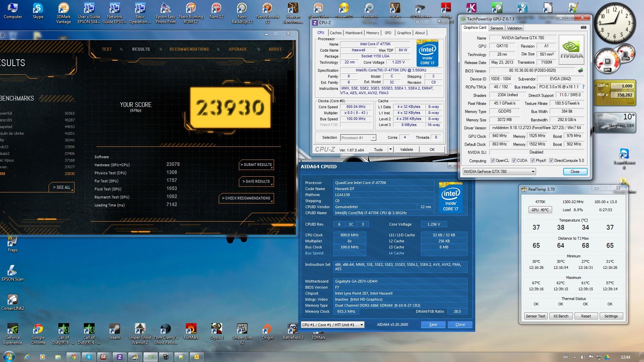Click the XS Bench button in RealTemp
This screenshot has height=362, width=644.
click(561, 316)
